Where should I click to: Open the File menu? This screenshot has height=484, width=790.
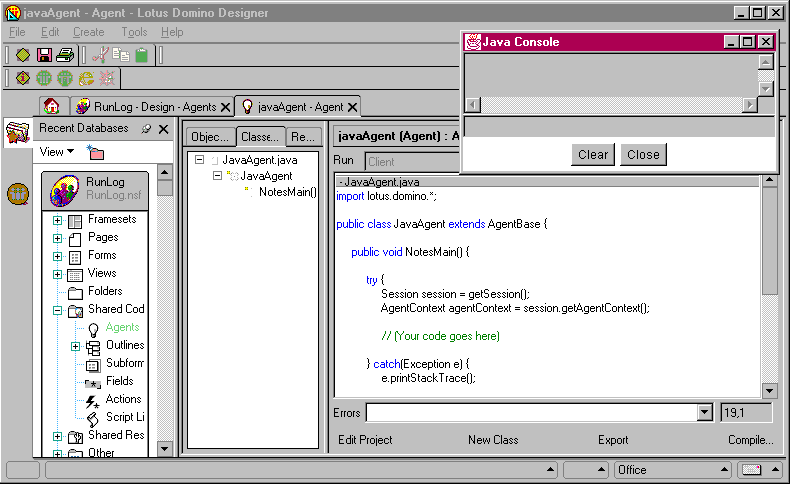pyautogui.click(x=17, y=32)
